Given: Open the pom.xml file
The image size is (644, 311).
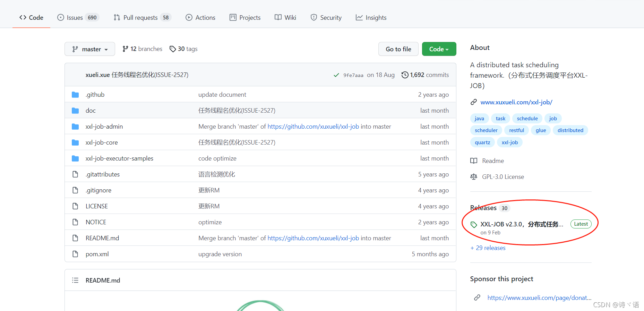Looking at the screenshot, I should (97, 254).
